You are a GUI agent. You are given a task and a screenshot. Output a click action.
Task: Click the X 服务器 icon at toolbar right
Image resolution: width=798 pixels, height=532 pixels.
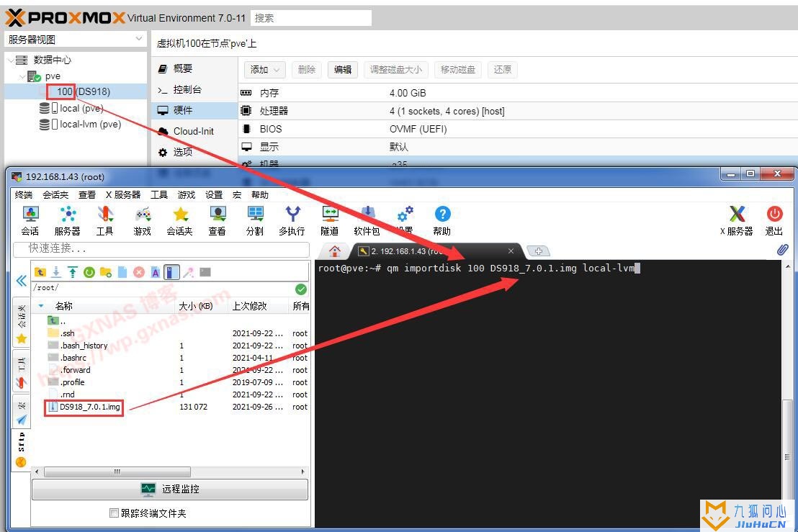click(x=736, y=221)
